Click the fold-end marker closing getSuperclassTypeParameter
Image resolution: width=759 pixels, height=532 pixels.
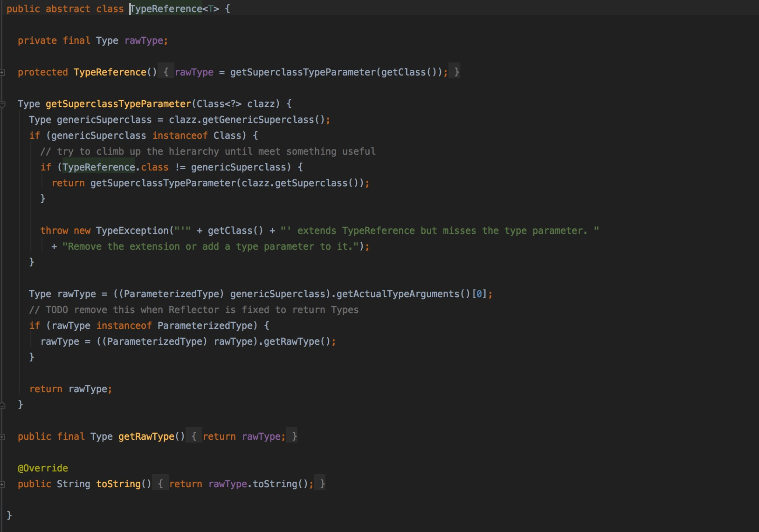coord(2,405)
